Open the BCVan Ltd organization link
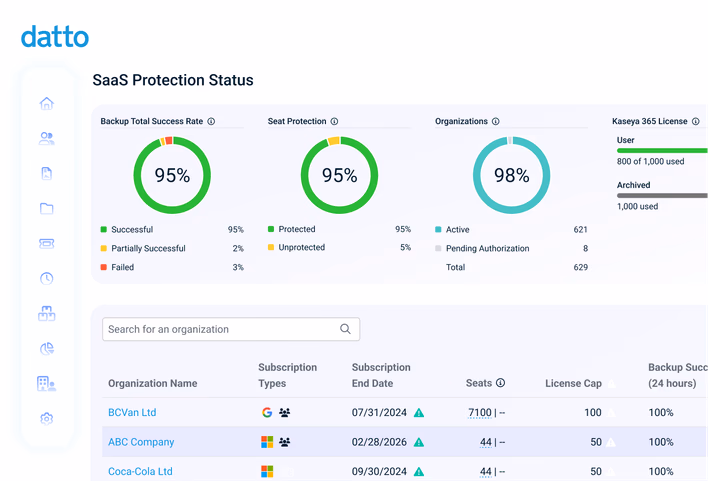The width and height of the screenshot is (708, 481). (x=132, y=412)
